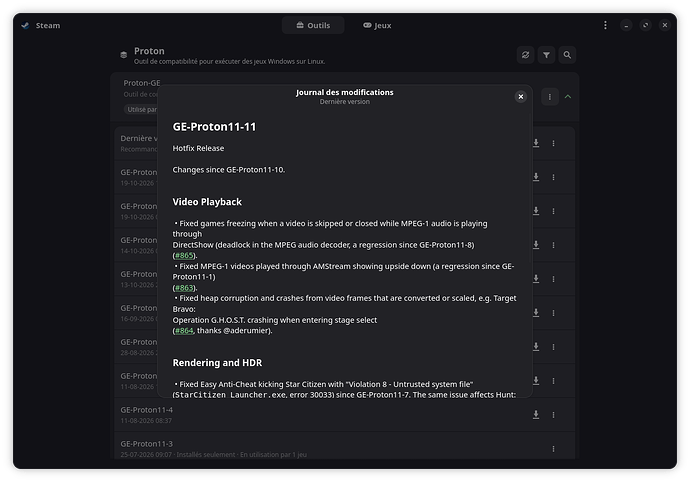The width and height of the screenshot is (690, 481).
Task: Open options menu for Dernière version row
Action: 553,143
